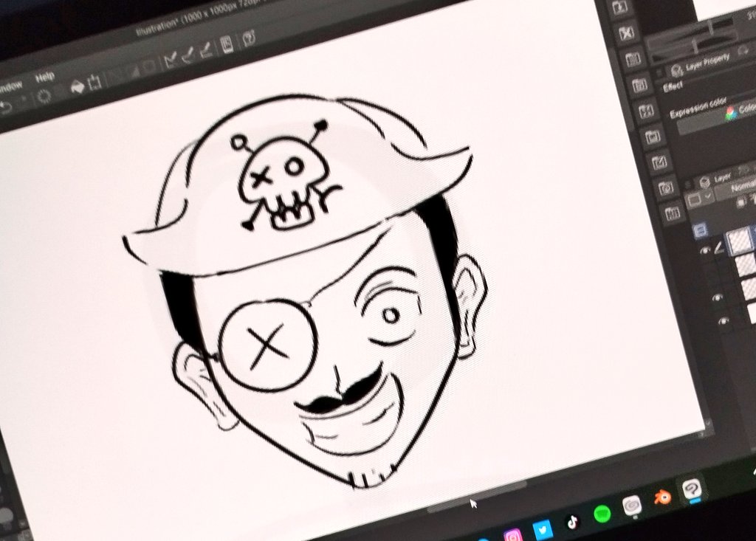Open TikTok from the taskbar

click(572, 522)
